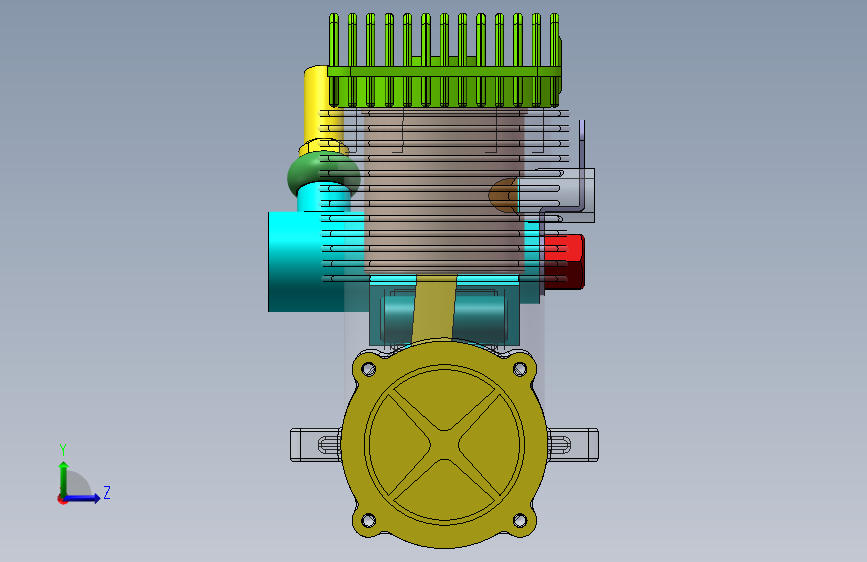Select the red hexagonal cap
This screenshot has width=867, height=562.
pos(565,261)
